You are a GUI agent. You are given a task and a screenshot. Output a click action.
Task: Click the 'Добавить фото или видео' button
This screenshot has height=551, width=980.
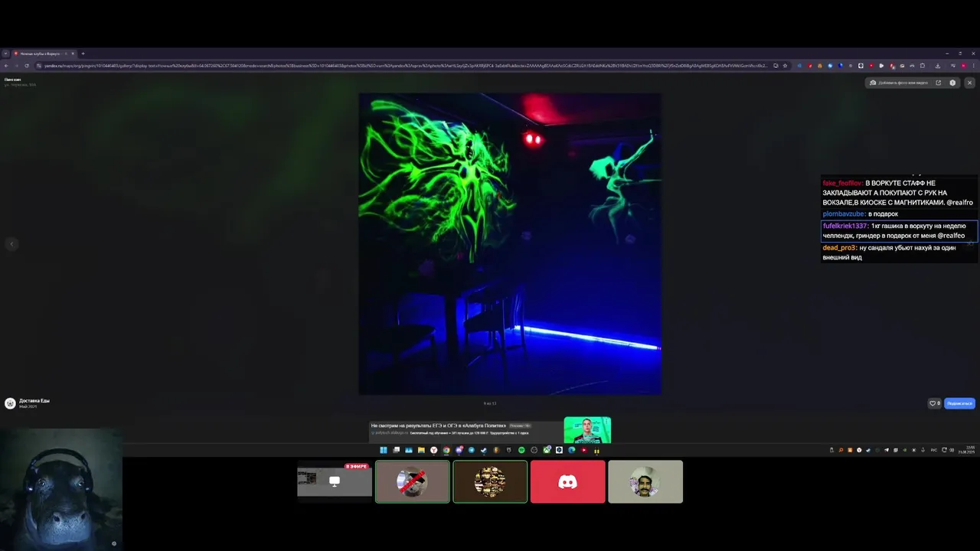(899, 83)
